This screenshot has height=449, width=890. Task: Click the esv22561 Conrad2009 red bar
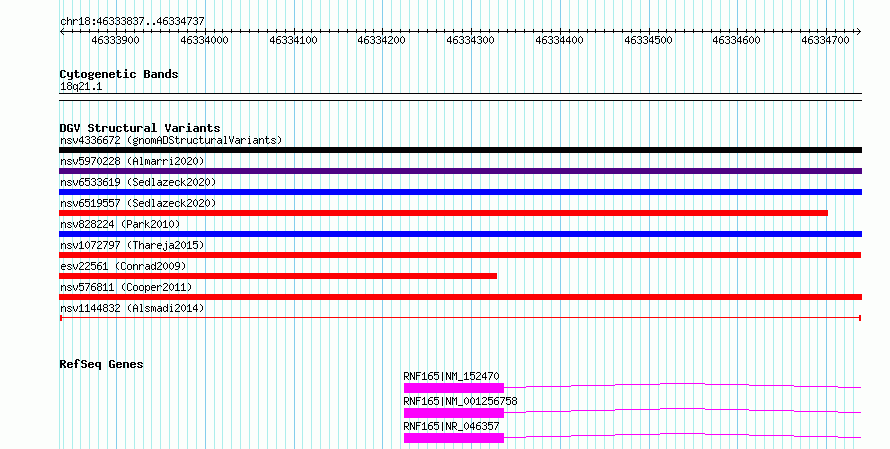pyautogui.click(x=278, y=276)
